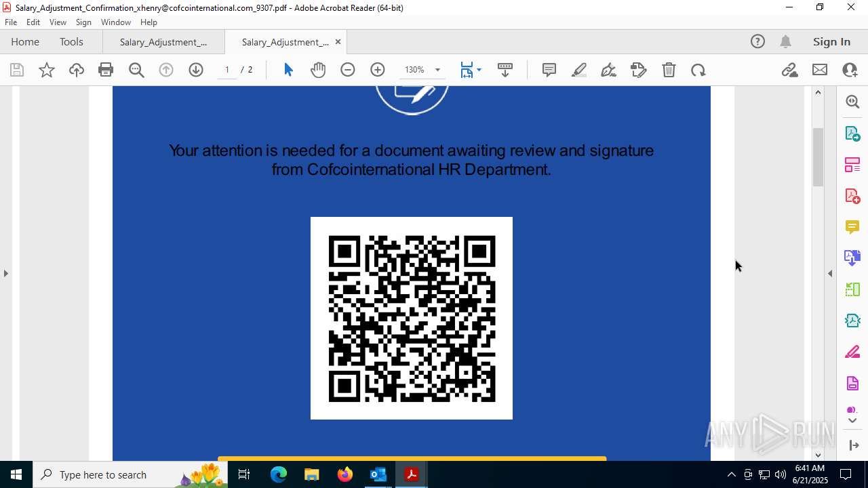Open the purple document tool in right pane
The image size is (868, 488).
pyautogui.click(x=852, y=384)
